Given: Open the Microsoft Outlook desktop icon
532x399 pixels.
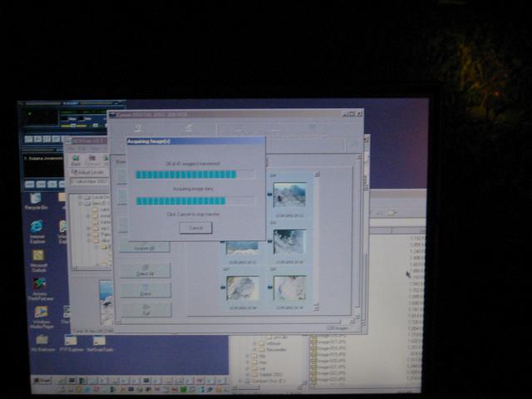Looking at the screenshot, I should [x=37, y=256].
